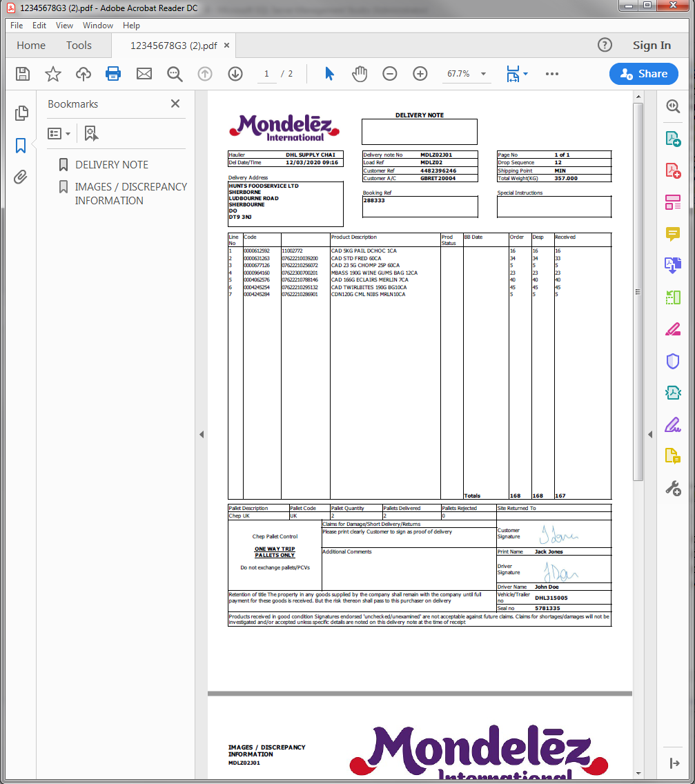Open the fit page width options
The height and width of the screenshot is (784, 695).
(517, 74)
